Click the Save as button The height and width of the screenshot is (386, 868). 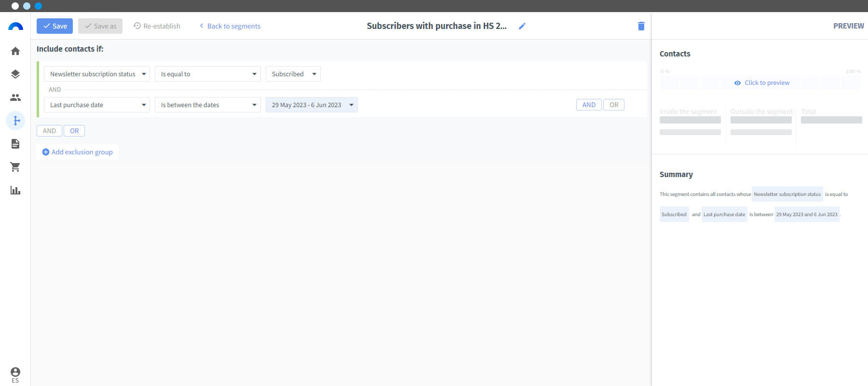(100, 26)
